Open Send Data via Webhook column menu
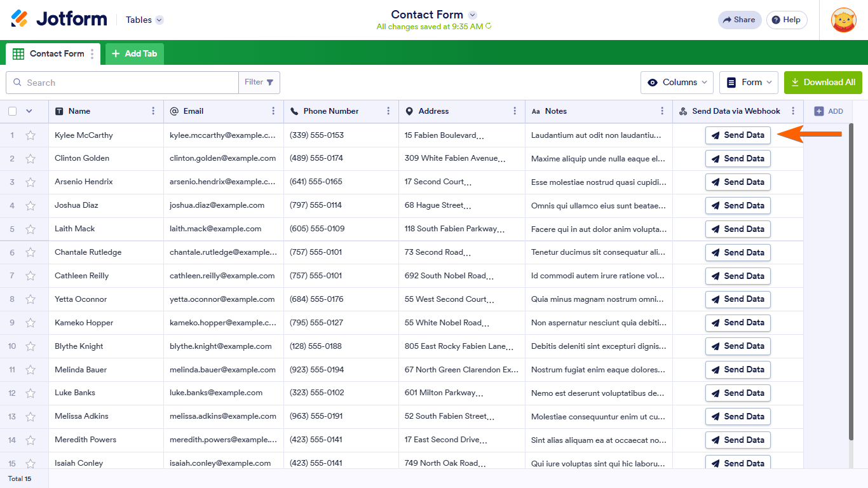Viewport: 868px width, 488px height. click(x=793, y=111)
